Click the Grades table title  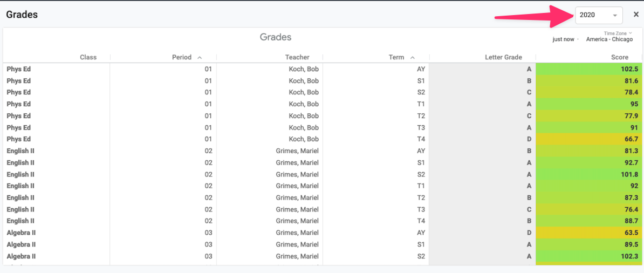[x=276, y=37]
